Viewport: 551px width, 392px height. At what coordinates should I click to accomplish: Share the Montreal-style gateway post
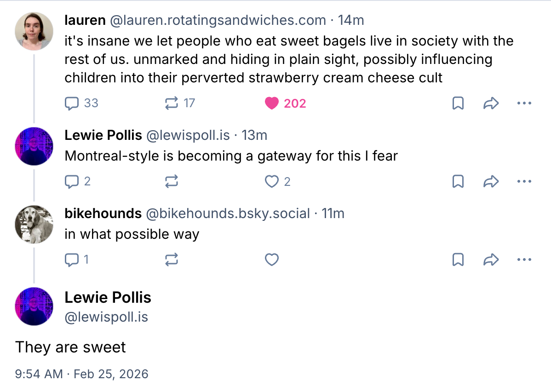tap(491, 182)
